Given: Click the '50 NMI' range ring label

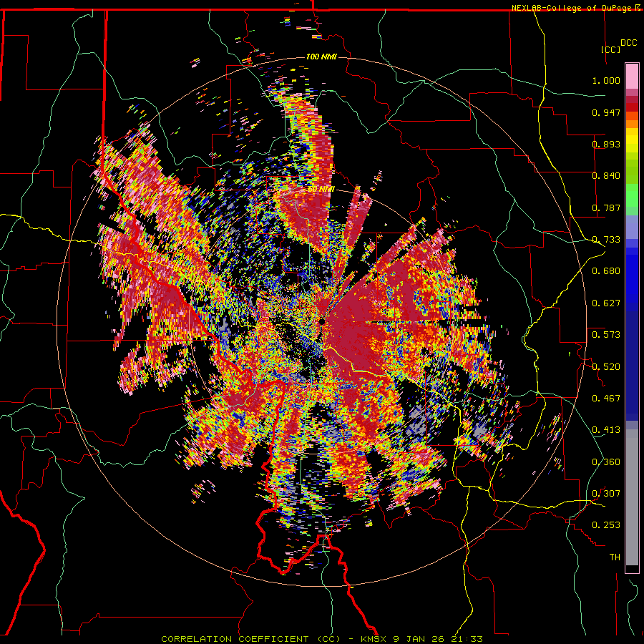Looking at the screenshot, I should coord(321,189).
